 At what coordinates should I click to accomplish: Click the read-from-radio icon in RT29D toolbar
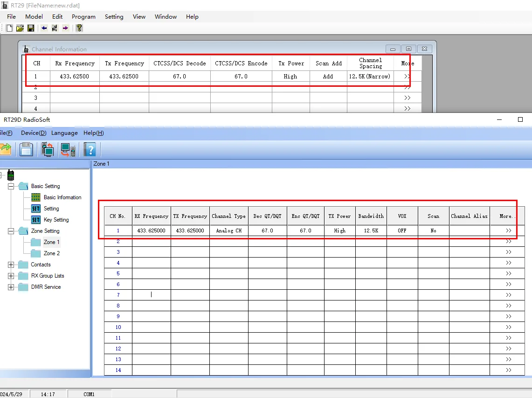click(48, 149)
